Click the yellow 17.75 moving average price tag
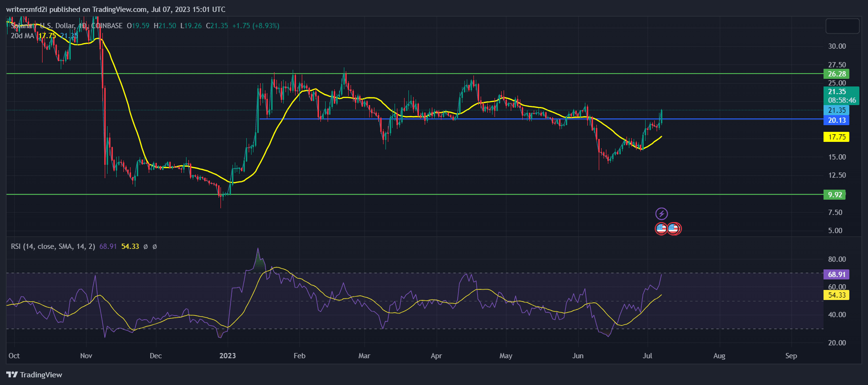The height and width of the screenshot is (385, 868). (x=836, y=137)
